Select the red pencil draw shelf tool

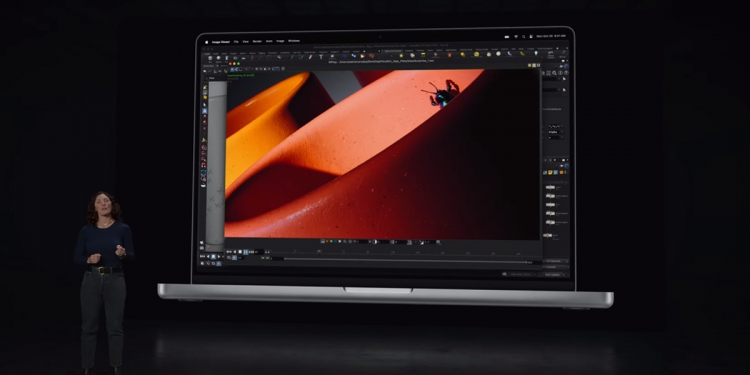[x=310, y=56]
